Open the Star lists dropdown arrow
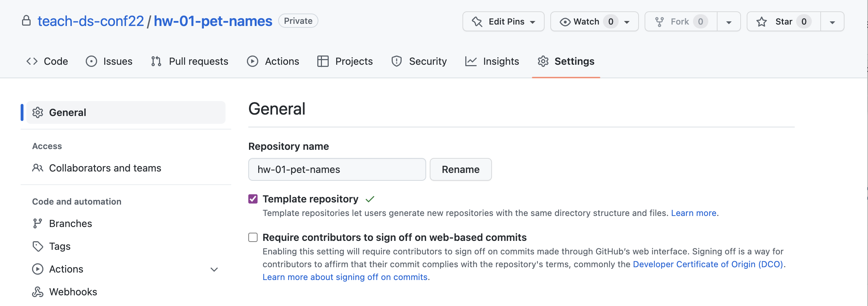Viewport: 868px width, 306px height. click(832, 22)
